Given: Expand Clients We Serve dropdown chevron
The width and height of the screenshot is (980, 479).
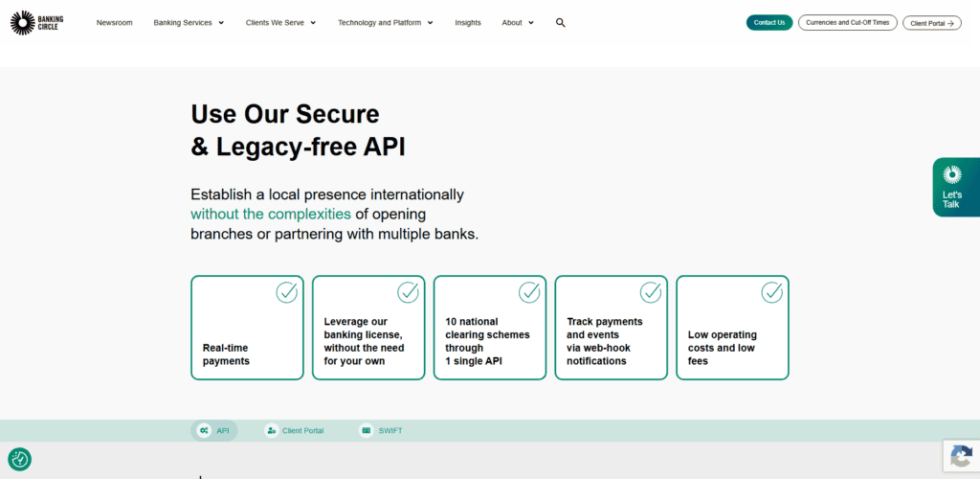Looking at the screenshot, I should pyautogui.click(x=313, y=23).
